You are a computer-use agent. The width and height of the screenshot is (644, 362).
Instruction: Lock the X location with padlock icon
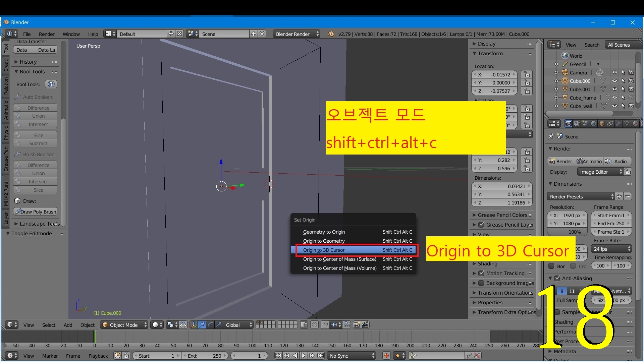point(527,74)
